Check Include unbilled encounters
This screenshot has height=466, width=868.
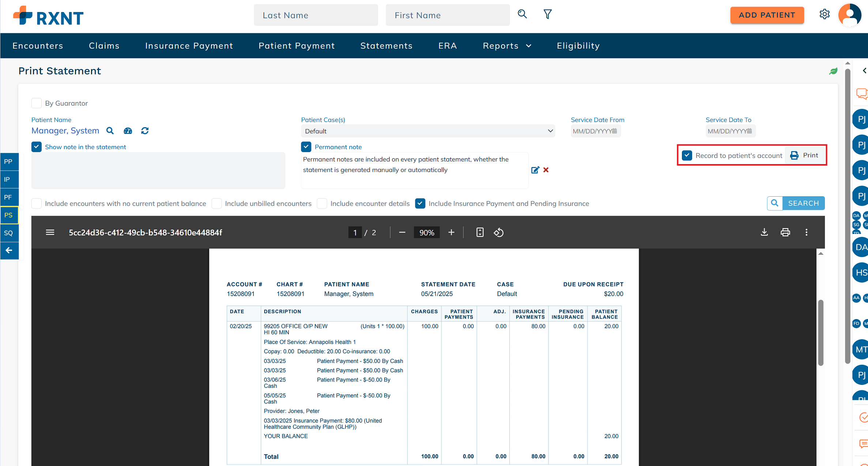click(217, 204)
